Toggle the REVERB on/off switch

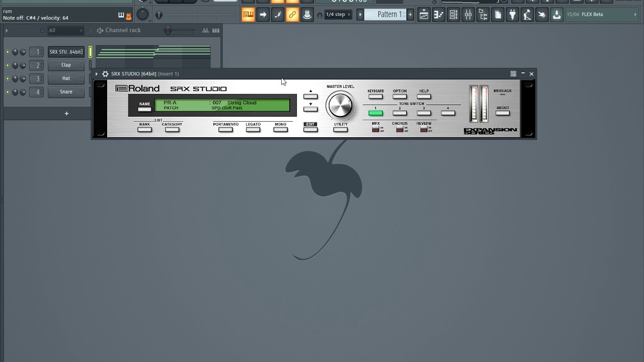[424, 129]
